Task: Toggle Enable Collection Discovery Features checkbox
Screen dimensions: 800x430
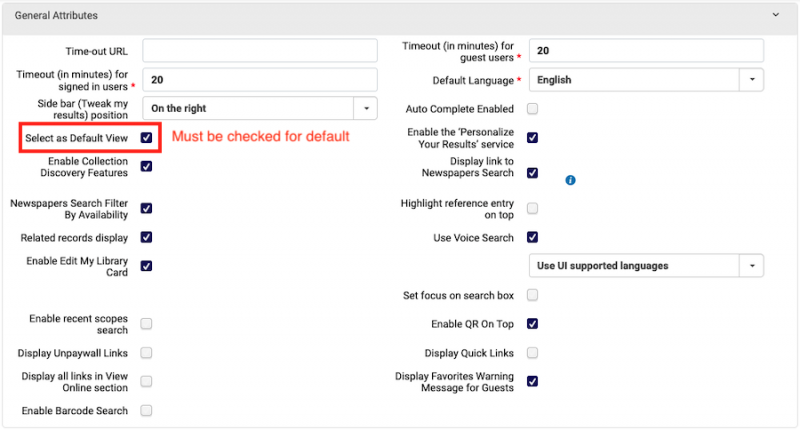Action: pyautogui.click(x=146, y=166)
